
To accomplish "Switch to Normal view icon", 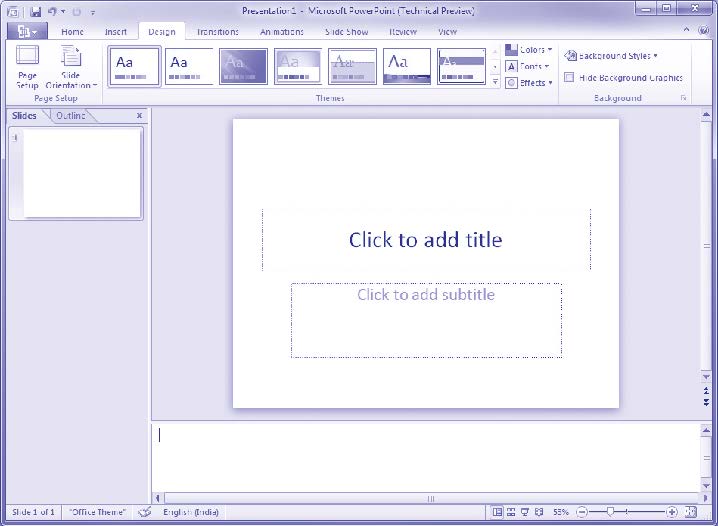I will coord(497,512).
